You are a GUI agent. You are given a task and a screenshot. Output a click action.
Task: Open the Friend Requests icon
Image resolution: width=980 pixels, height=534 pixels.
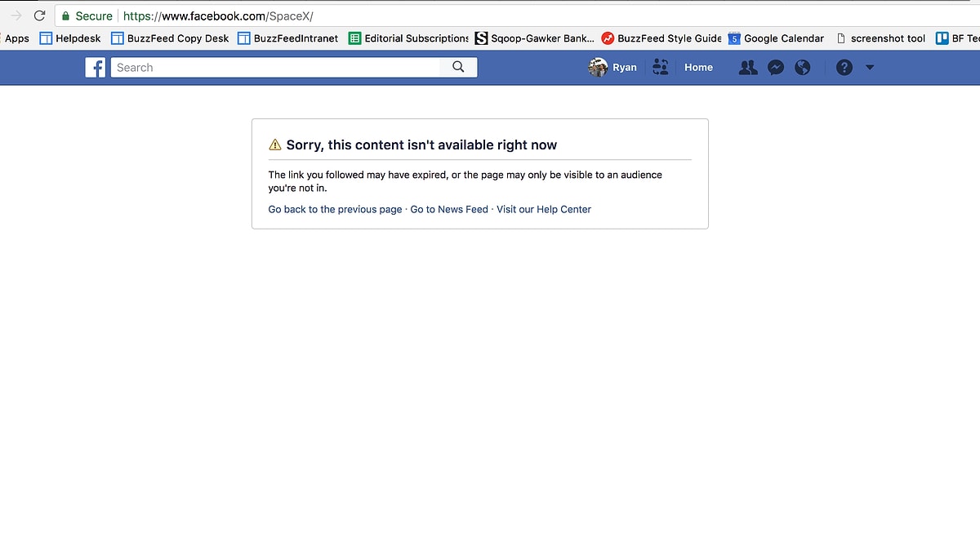pos(747,68)
